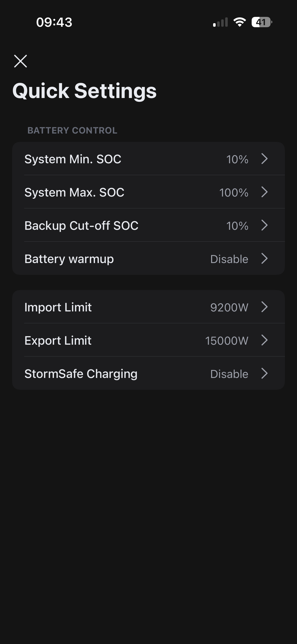Screen dimensions: 297x644
Task: Tap the StormSafe Charging chevron arrow
Action: click(264, 374)
